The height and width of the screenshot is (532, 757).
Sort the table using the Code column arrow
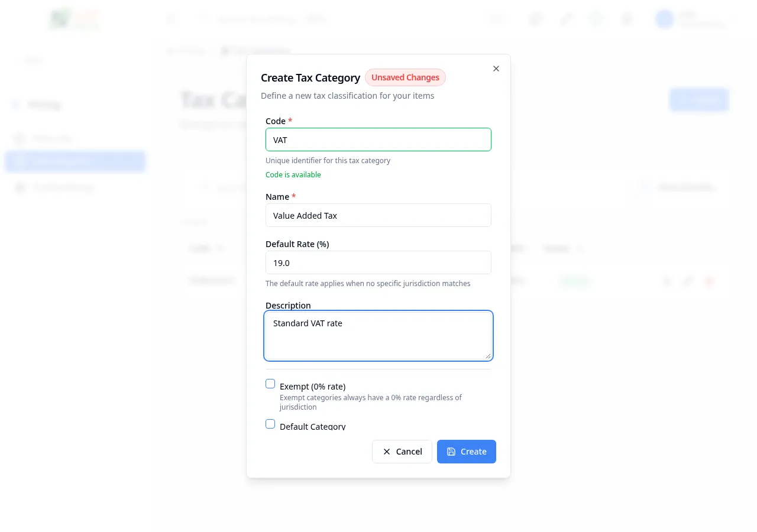218,248
